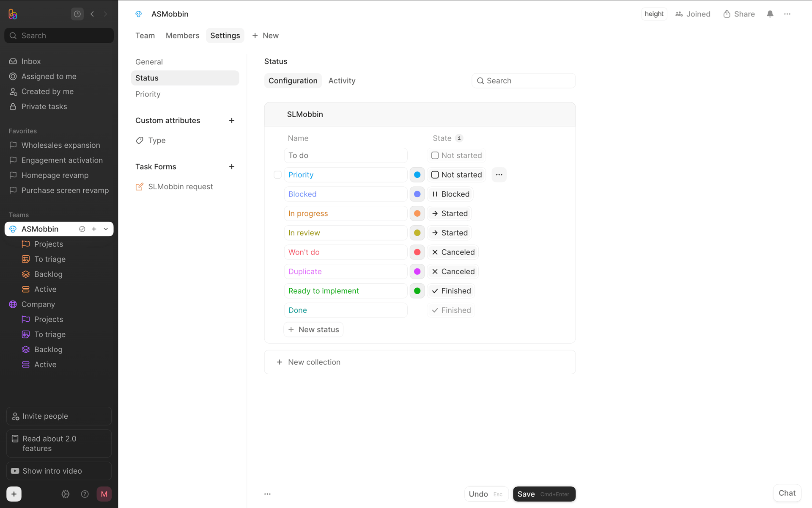Screen dimensions: 812x508
Task: Tick the Priority status checkbox
Action: coord(277,175)
